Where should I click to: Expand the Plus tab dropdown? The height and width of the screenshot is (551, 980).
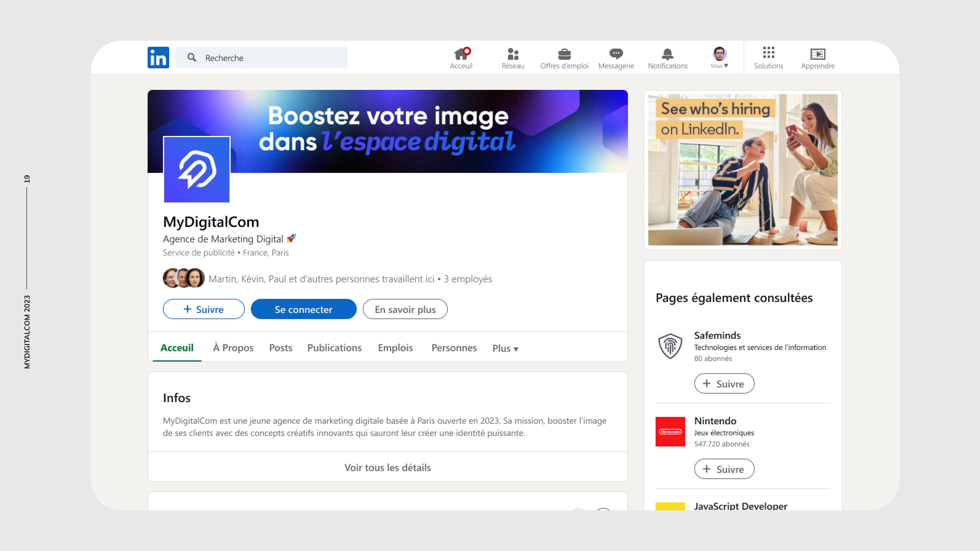505,348
